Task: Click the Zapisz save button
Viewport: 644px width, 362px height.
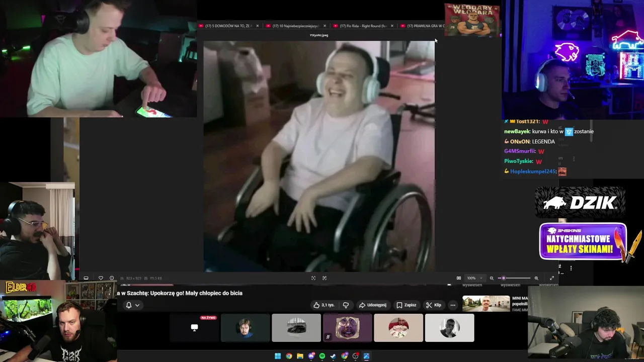Action: click(x=407, y=305)
